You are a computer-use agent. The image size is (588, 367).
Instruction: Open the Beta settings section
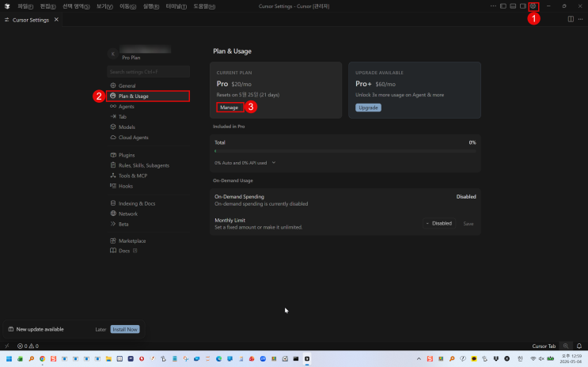point(149,224)
